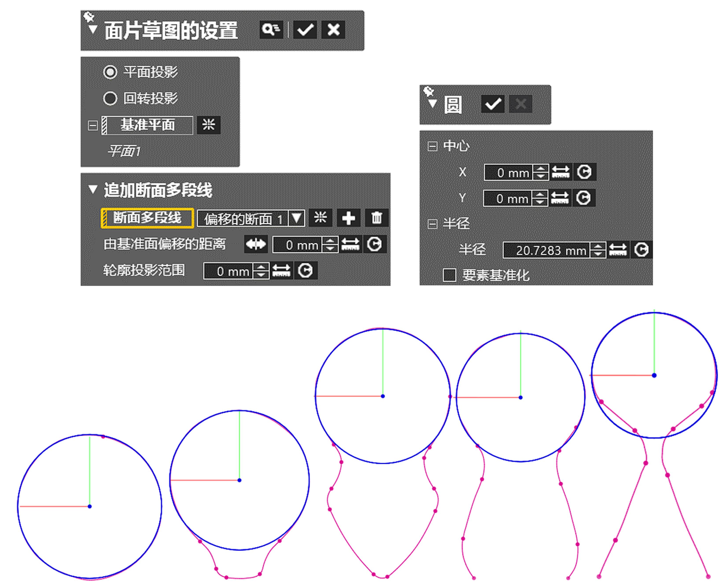The image size is (728, 586).
Task: Click the 由基准面偏移的距离 value field
Action: pyautogui.click(x=297, y=245)
